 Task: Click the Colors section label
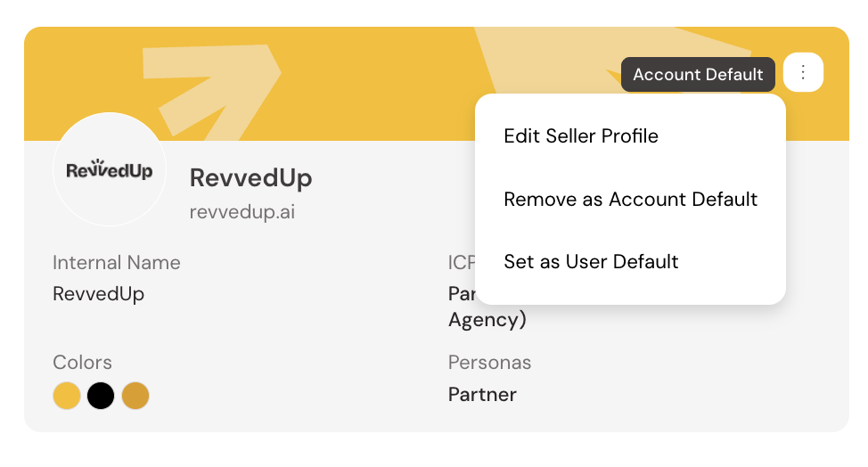[82, 363]
